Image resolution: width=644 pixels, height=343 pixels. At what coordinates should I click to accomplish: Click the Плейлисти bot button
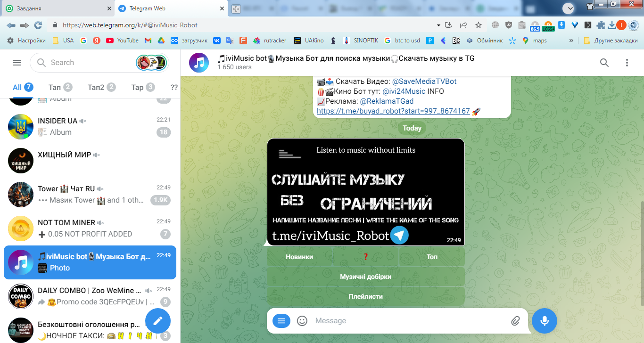click(x=366, y=296)
